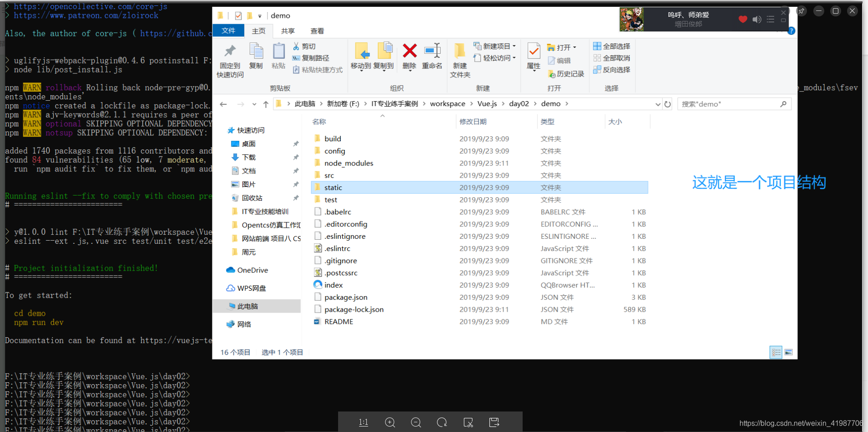Select all items using 全部选择
This screenshot has height=432, width=868.
point(612,46)
